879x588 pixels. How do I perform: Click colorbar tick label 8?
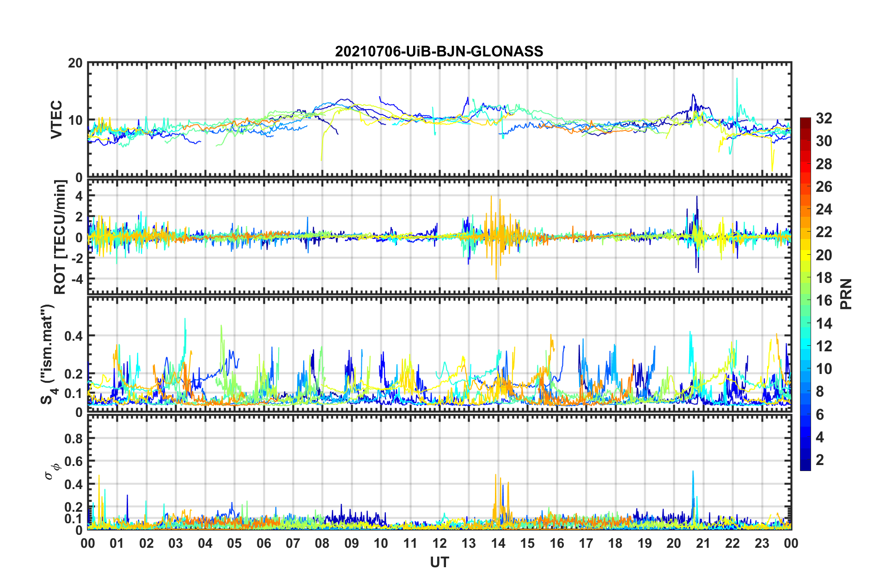(820, 392)
